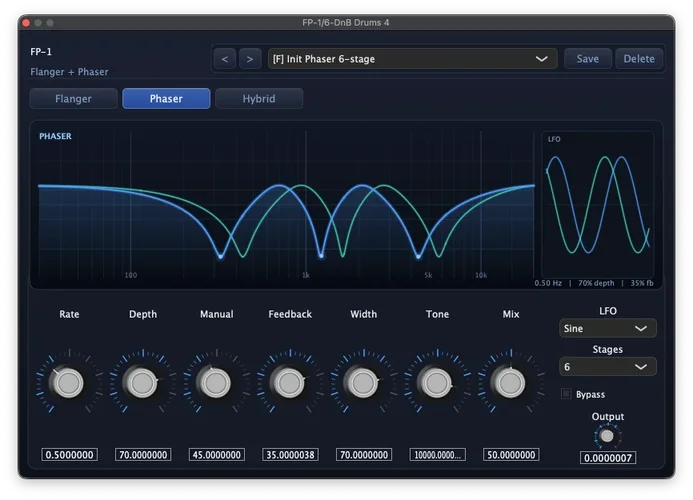Click the Rate knob

[x=69, y=383]
